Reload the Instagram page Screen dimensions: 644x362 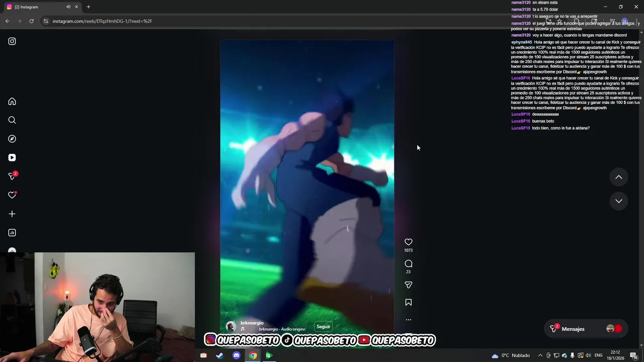31,21
